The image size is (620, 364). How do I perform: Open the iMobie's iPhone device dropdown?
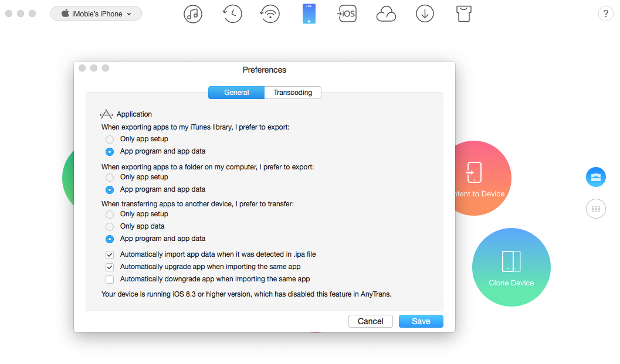[96, 13]
